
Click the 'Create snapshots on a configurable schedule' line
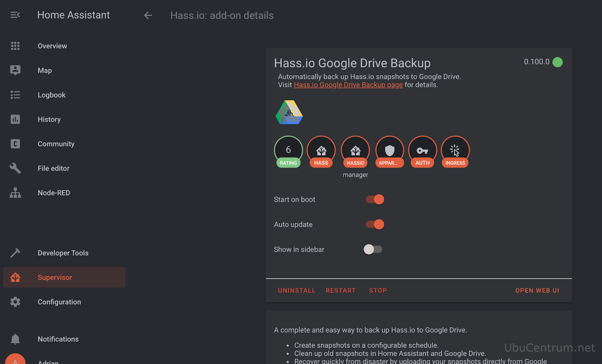[366, 345]
